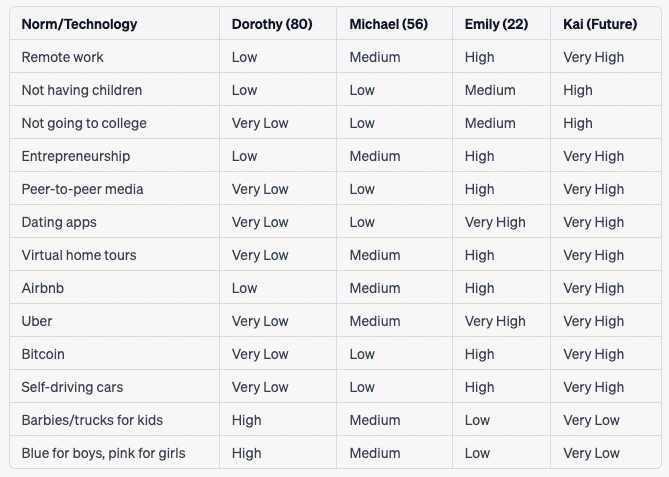Click the Dating apps row label
Screen dimensions: 669x477
[x=59, y=222]
